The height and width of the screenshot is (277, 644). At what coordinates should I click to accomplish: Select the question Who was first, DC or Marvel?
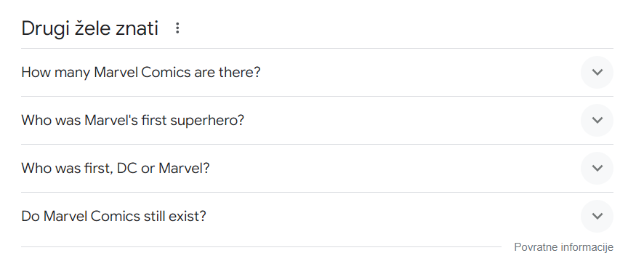point(116,168)
